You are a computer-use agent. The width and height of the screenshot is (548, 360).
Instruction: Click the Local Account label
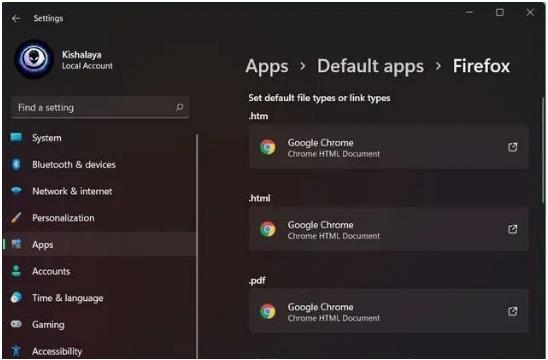(x=87, y=66)
